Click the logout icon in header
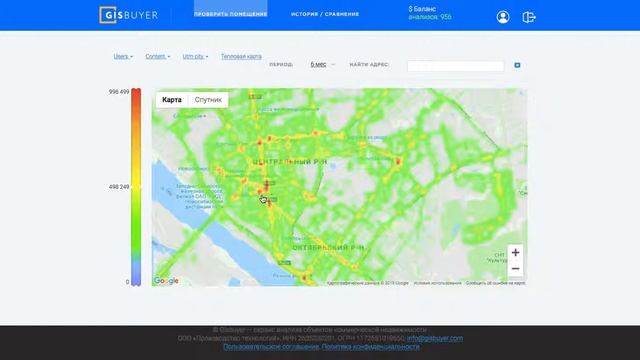This screenshot has width=640, height=360. pyautogui.click(x=529, y=17)
